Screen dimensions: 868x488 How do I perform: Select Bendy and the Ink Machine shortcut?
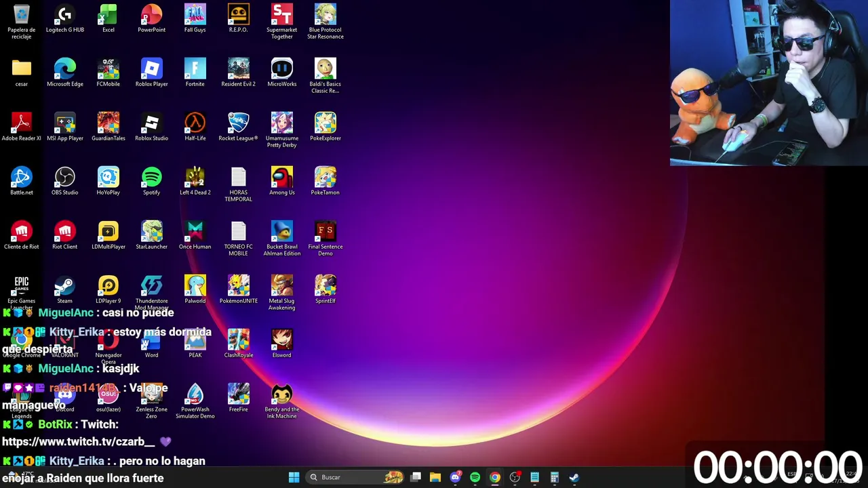pos(281,401)
